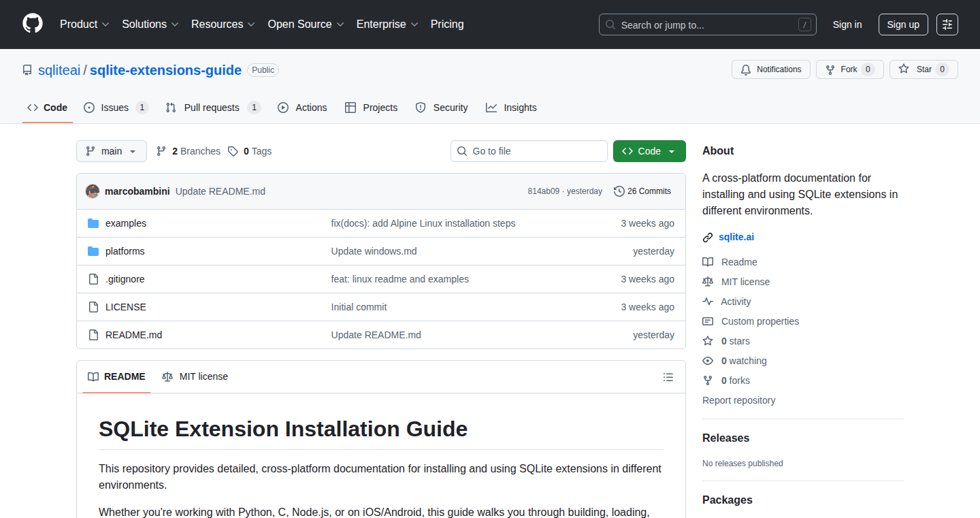The image size is (980, 518).
Task: View the 26 Commits history
Action: pyautogui.click(x=642, y=191)
